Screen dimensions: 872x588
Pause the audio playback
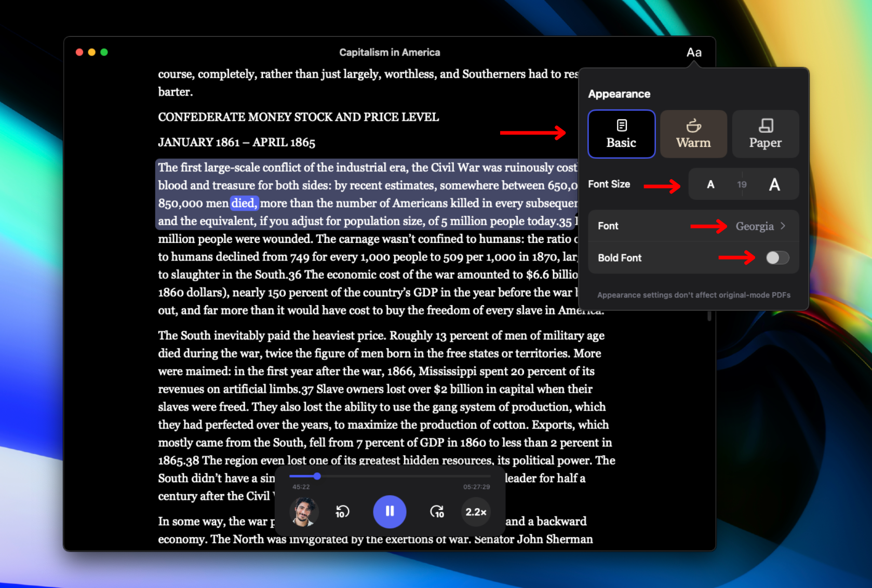(390, 512)
